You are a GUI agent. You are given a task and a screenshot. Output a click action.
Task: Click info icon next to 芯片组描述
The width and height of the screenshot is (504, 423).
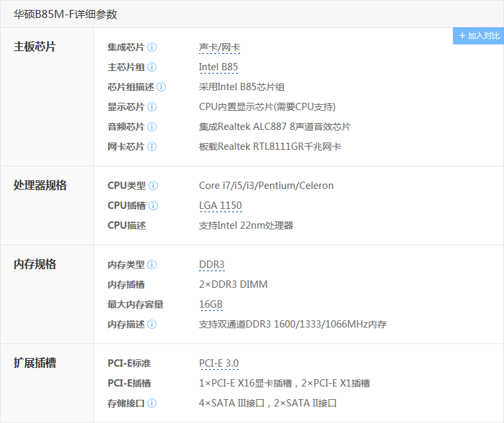(x=161, y=87)
